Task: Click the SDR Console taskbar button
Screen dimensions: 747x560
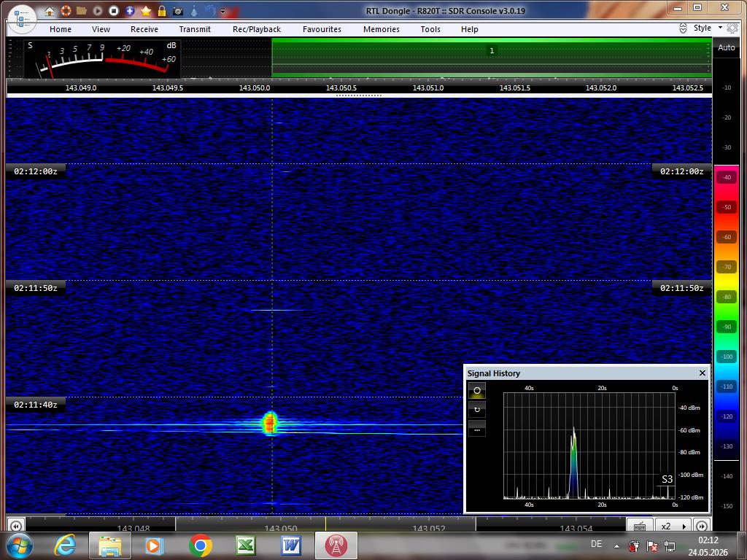Action: coord(336,545)
